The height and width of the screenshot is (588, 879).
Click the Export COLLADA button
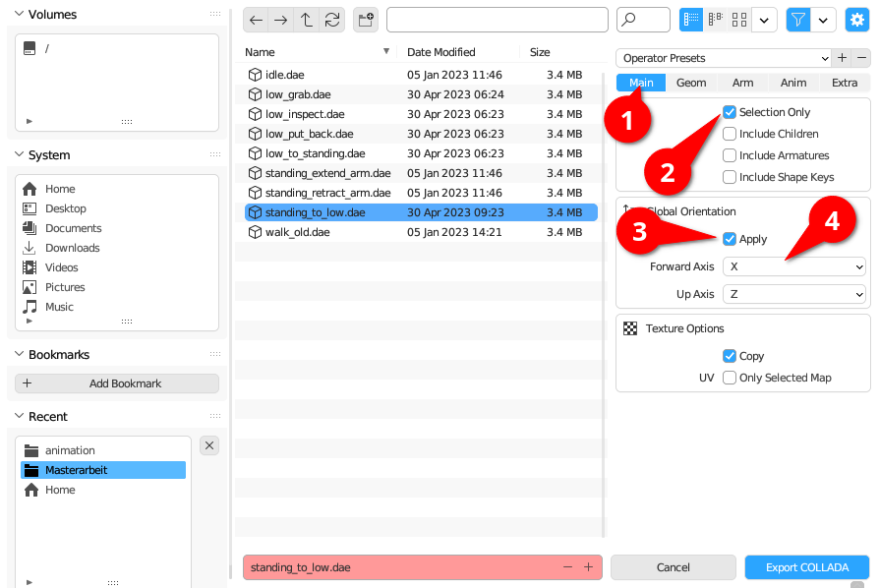806,567
